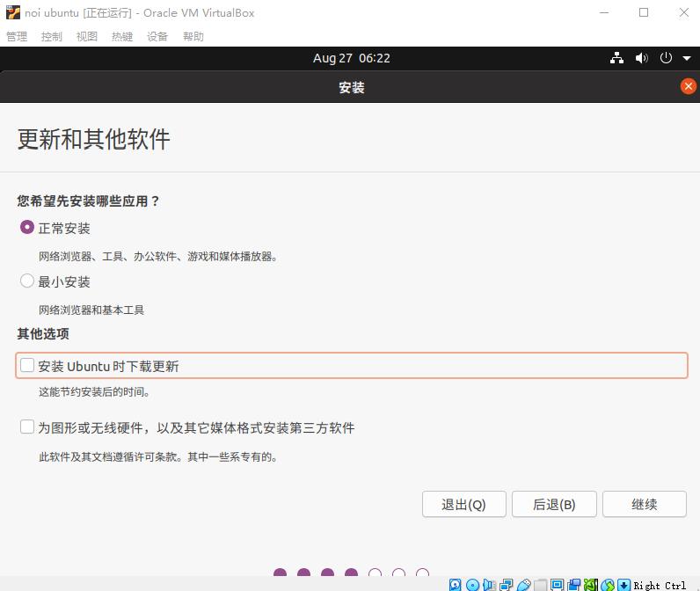Open the 控制 menu

52,36
